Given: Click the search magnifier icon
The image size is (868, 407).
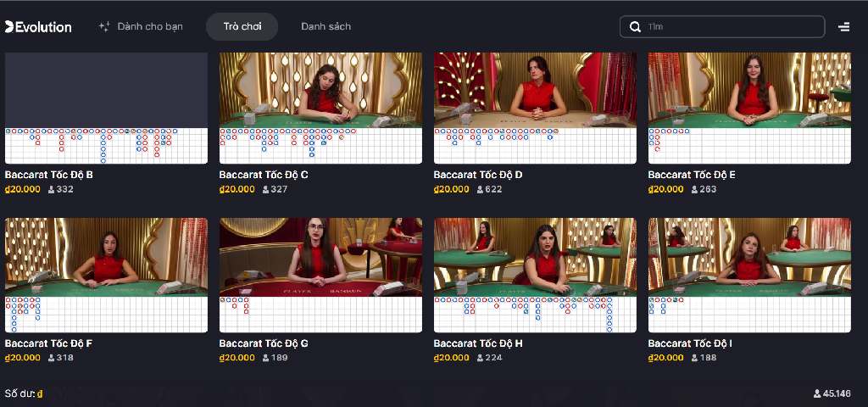Looking at the screenshot, I should 635,26.
